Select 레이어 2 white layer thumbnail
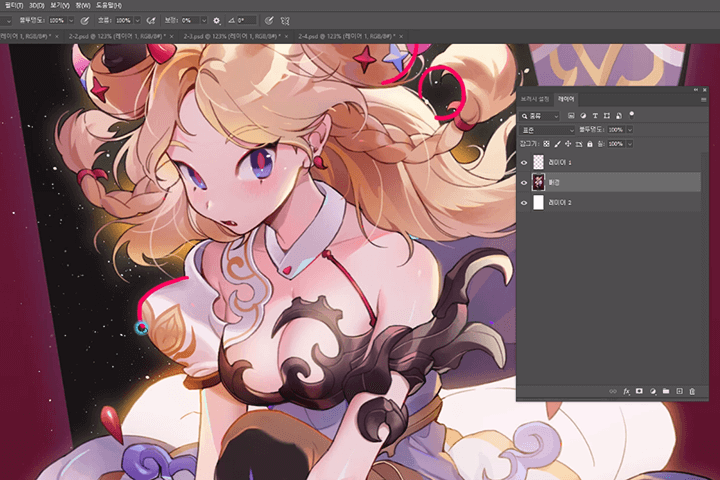Screen dimensions: 720x480 coord(538,203)
